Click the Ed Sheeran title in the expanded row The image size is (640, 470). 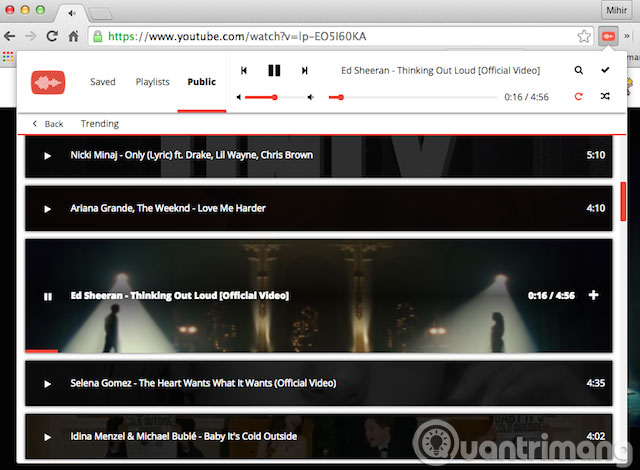coord(180,295)
